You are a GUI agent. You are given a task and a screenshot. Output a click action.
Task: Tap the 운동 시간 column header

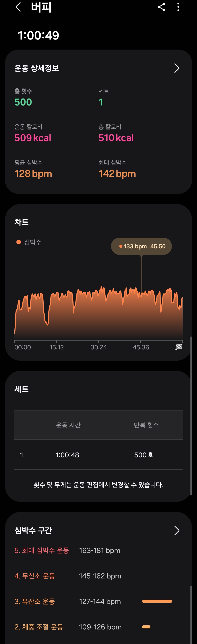tap(68, 425)
